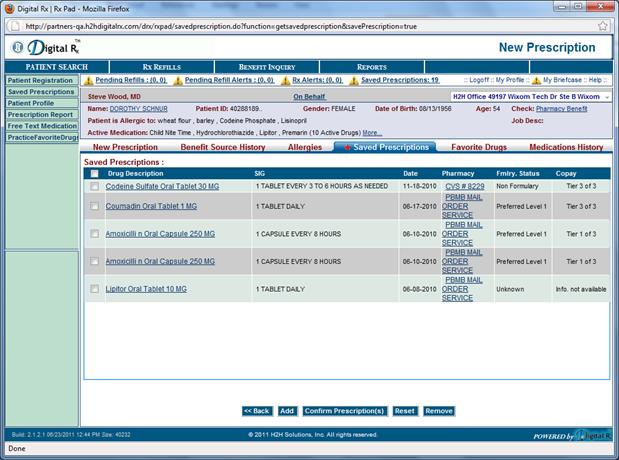The image size is (619, 460).
Task: Switch to the Allergies tab
Action: coord(304,147)
